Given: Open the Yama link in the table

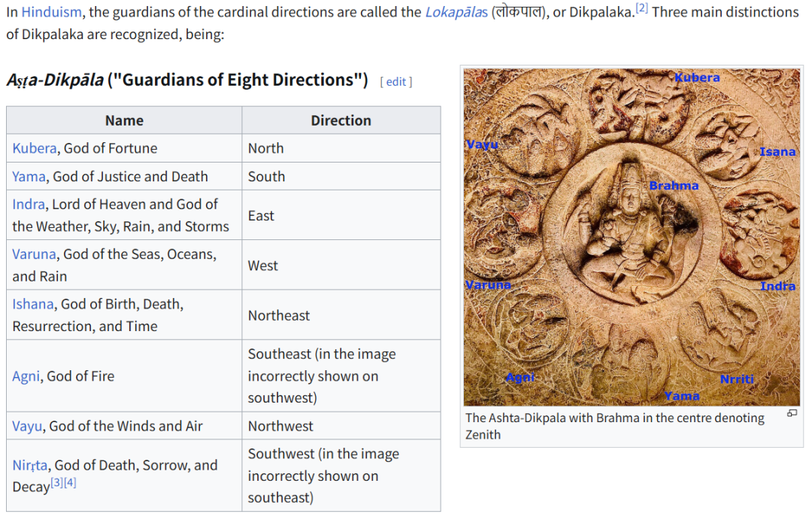Looking at the screenshot, I should pos(29,177).
